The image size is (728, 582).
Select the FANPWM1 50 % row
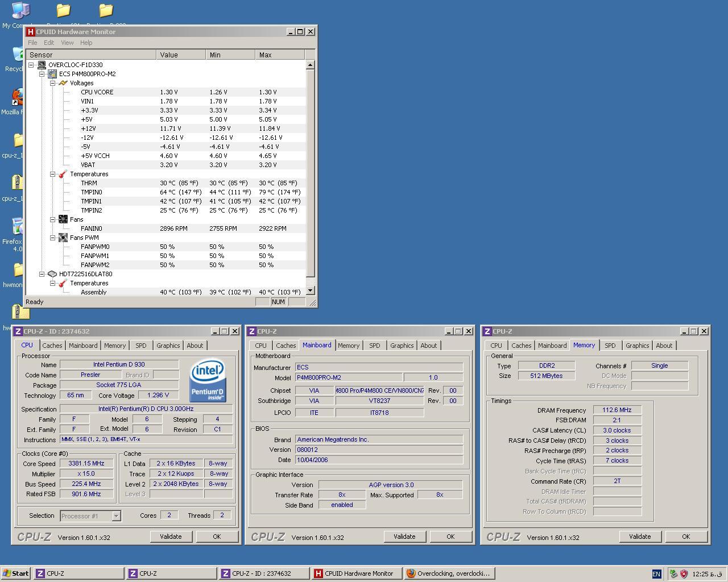pos(166,256)
